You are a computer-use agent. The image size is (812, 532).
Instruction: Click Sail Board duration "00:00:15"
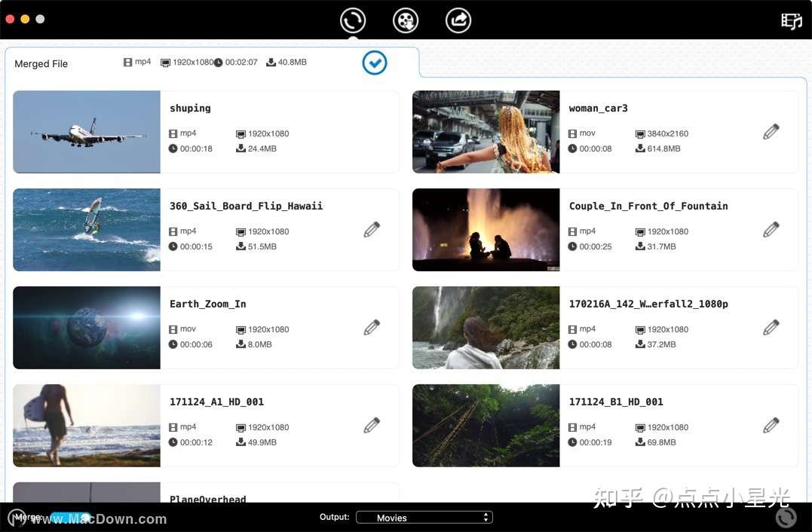tap(196, 246)
